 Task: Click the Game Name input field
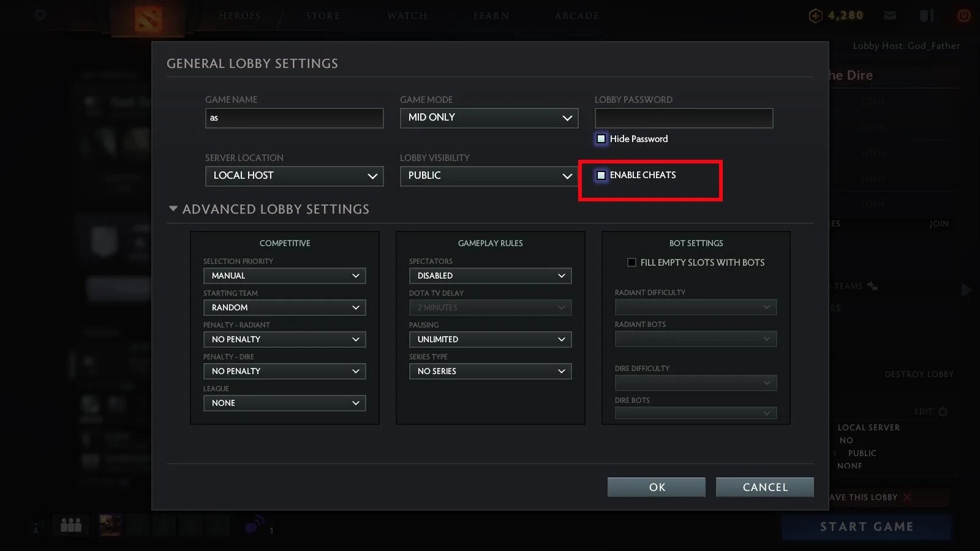(295, 118)
